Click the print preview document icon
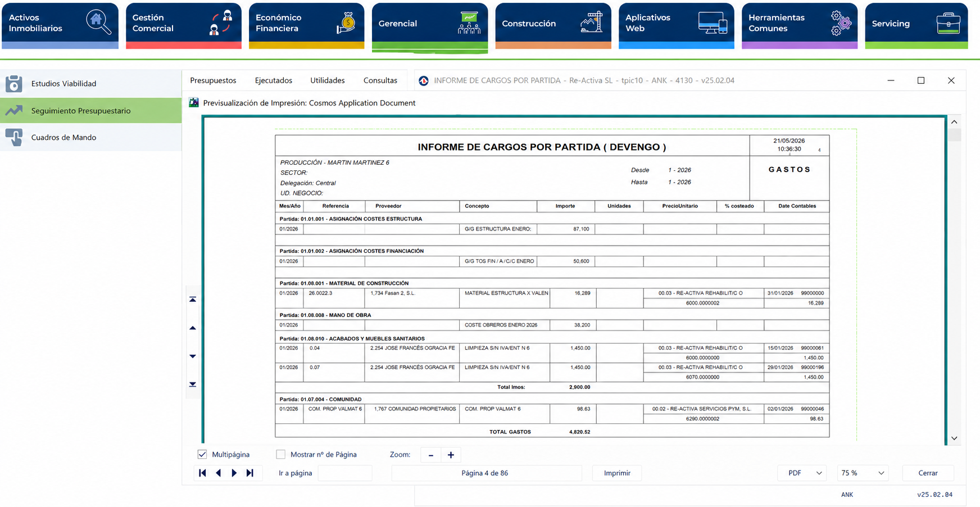Image resolution: width=980 pixels, height=507 pixels. click(x=194, y=103)
